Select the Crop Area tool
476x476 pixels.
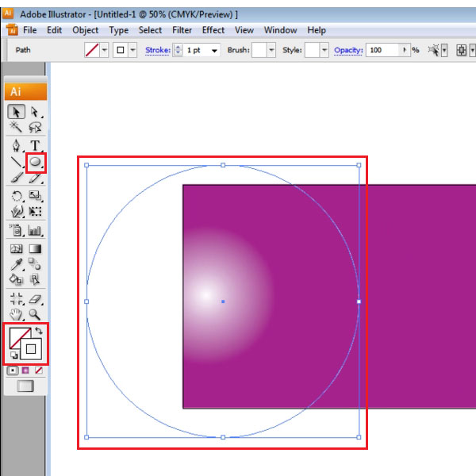(x=17, y=299)
